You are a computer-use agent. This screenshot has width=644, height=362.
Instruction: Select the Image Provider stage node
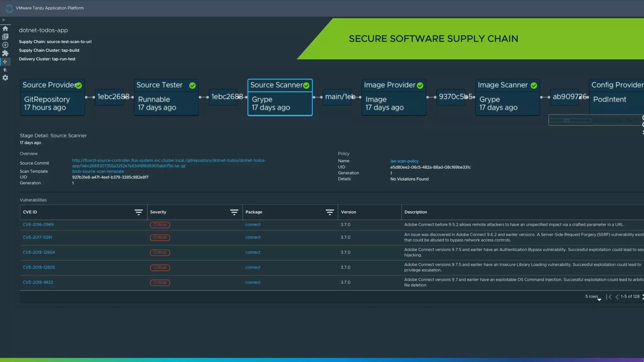pos(394,97)
